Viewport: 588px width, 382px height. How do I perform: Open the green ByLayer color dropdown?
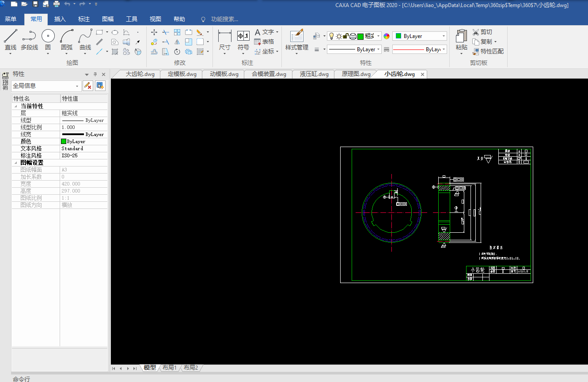pyautogui.click(x=420, y=36)
